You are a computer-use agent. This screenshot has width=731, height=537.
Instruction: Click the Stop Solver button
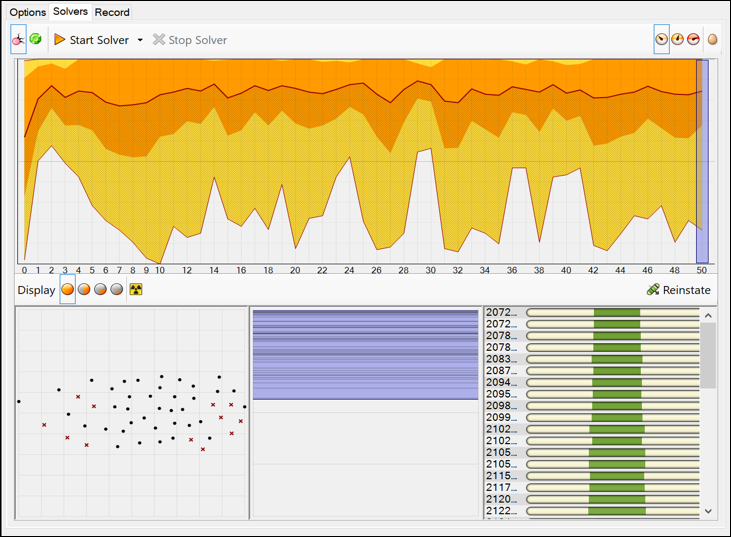190,40
